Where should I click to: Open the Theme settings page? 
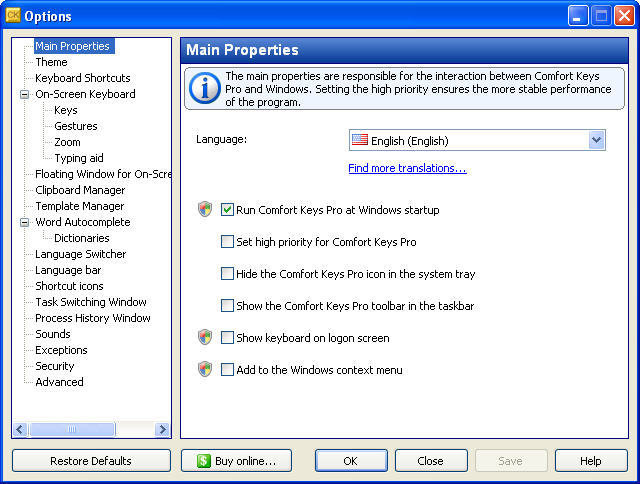click(51, 62)
